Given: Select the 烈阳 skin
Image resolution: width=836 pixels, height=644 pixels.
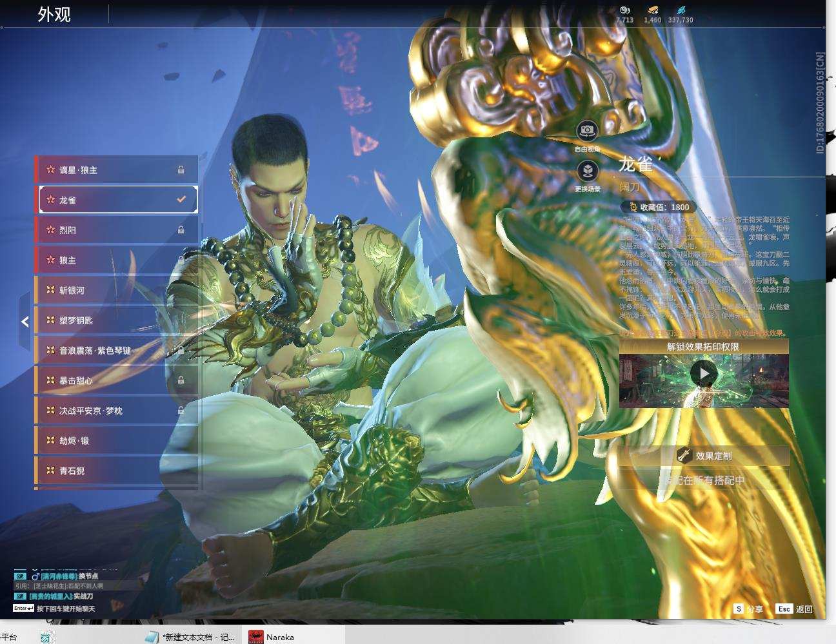Looking at the screenshot, I should coord(116,230).
